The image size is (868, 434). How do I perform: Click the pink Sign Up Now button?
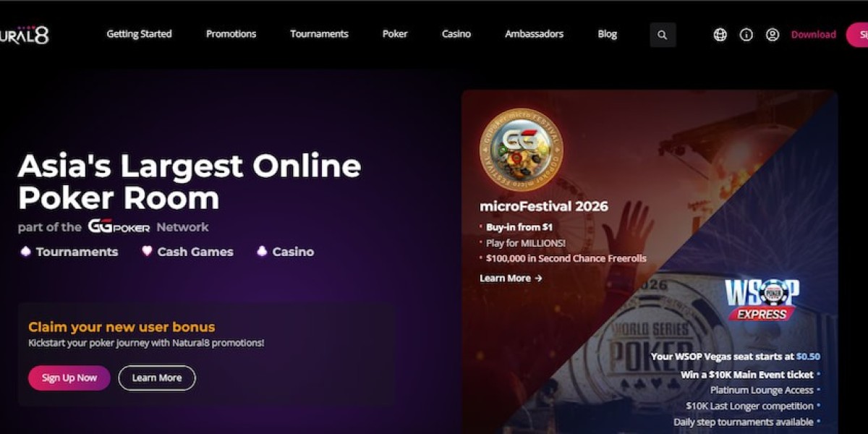click(x=69, y=378)
